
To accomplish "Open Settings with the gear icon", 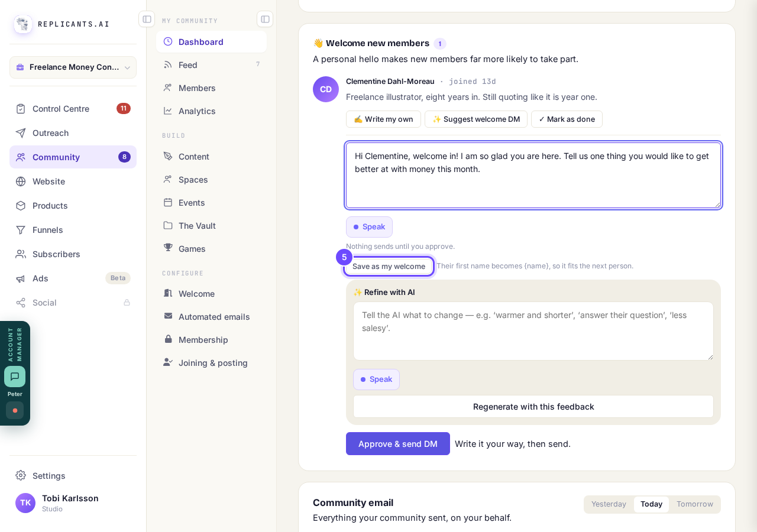I will coord(73,476).
